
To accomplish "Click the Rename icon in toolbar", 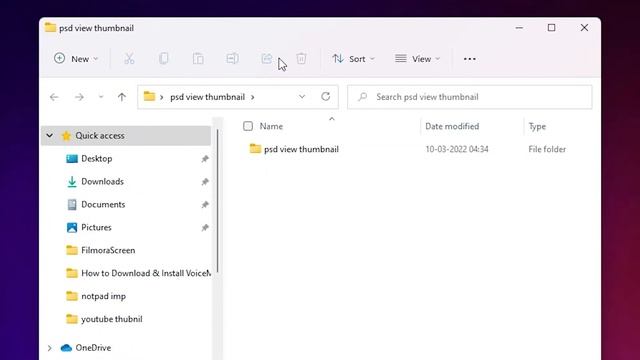I will point(232,59).
